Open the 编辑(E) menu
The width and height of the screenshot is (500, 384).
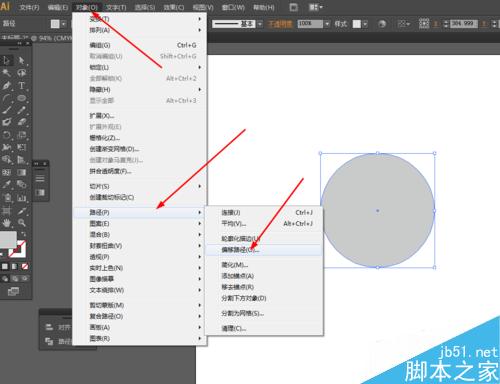tap(58, 7)
